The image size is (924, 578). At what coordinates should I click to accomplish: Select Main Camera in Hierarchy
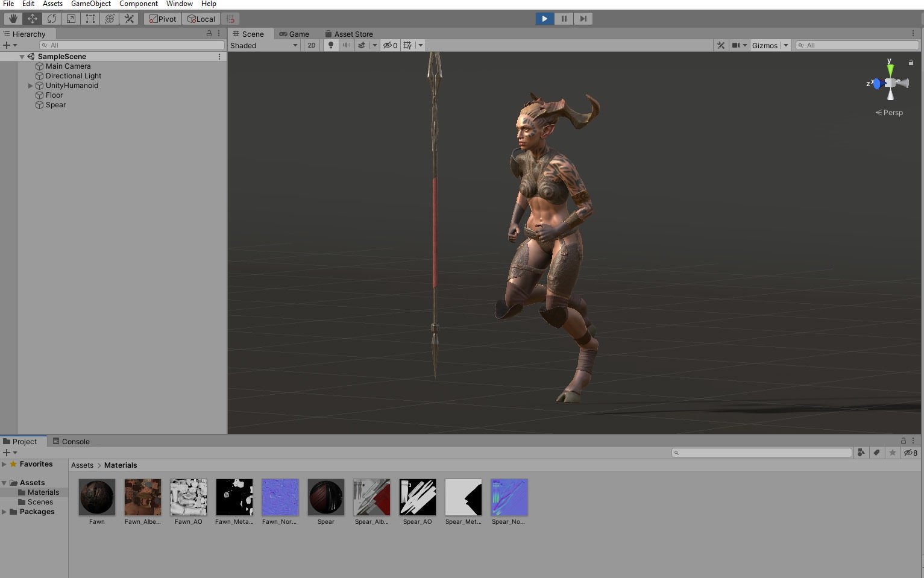point(68,66)
